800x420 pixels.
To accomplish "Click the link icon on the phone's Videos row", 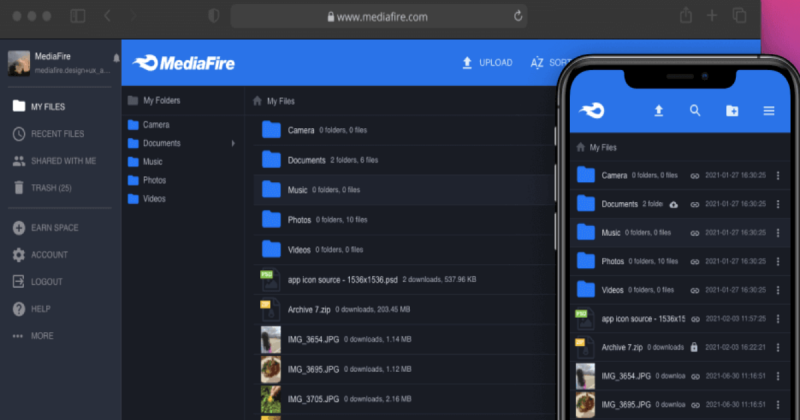I will [x=694, y=290].
